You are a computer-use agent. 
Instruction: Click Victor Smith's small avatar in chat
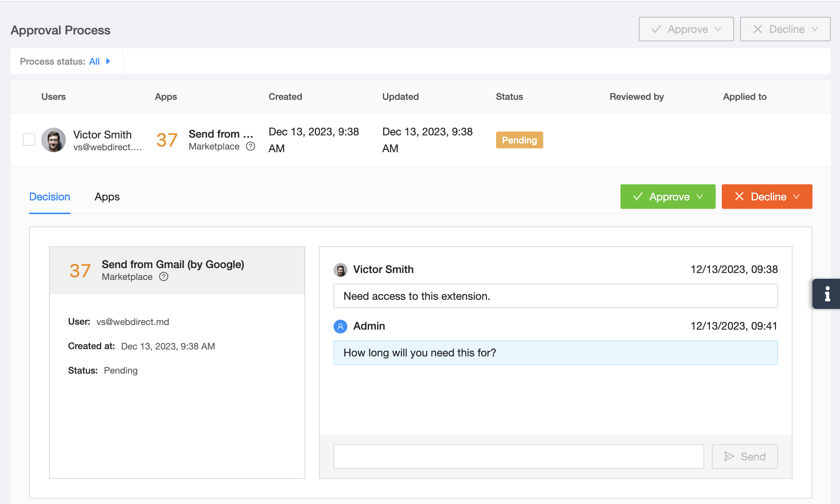[340, 270]
